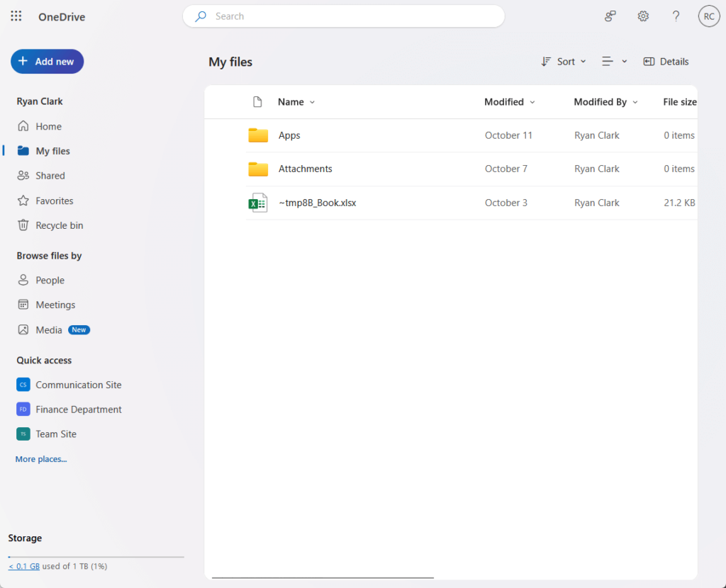Screen dimensions: 726x588
Task: Click the October 3 modified date
Action: point(506,203)
